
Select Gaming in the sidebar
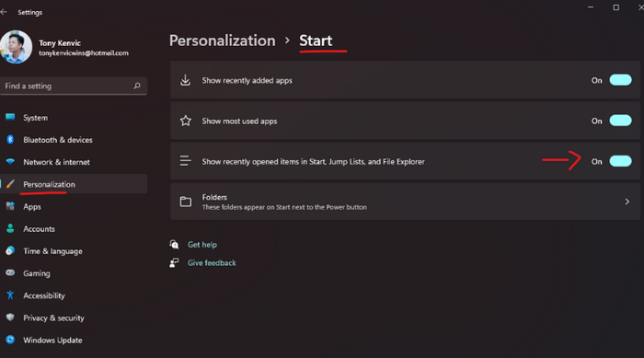point(37,273)
